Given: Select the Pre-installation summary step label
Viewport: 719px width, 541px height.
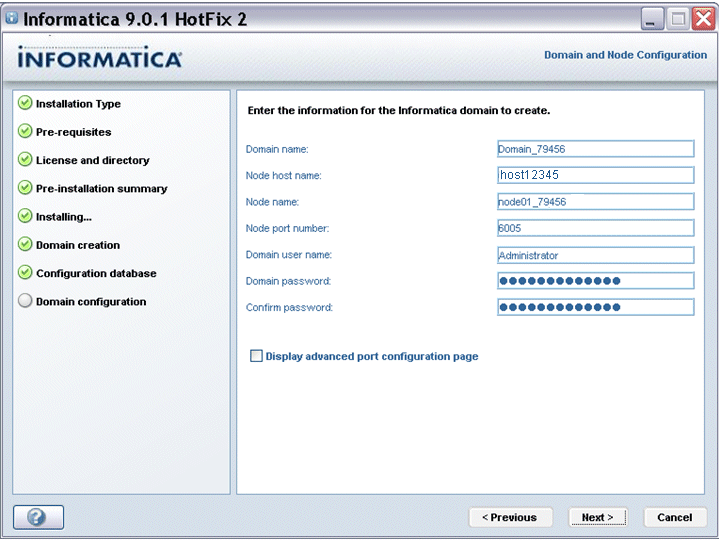Looking at the screenshot, I should [101, 189].
